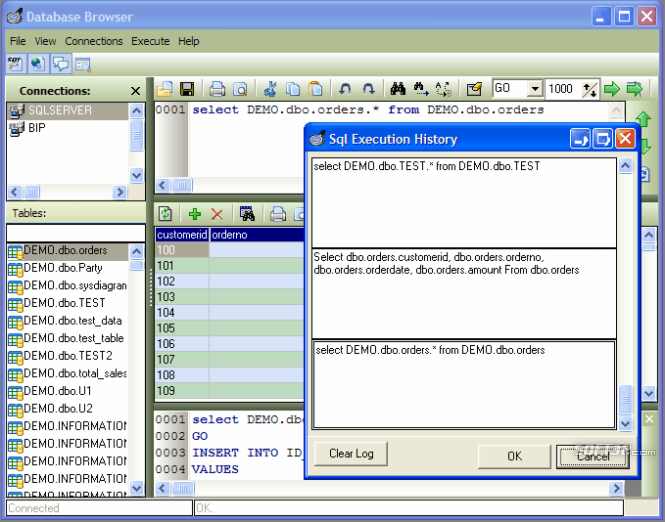The image size is (665, 522).
Task: Execute script with the second green arrow
Action: coord(635,89)
